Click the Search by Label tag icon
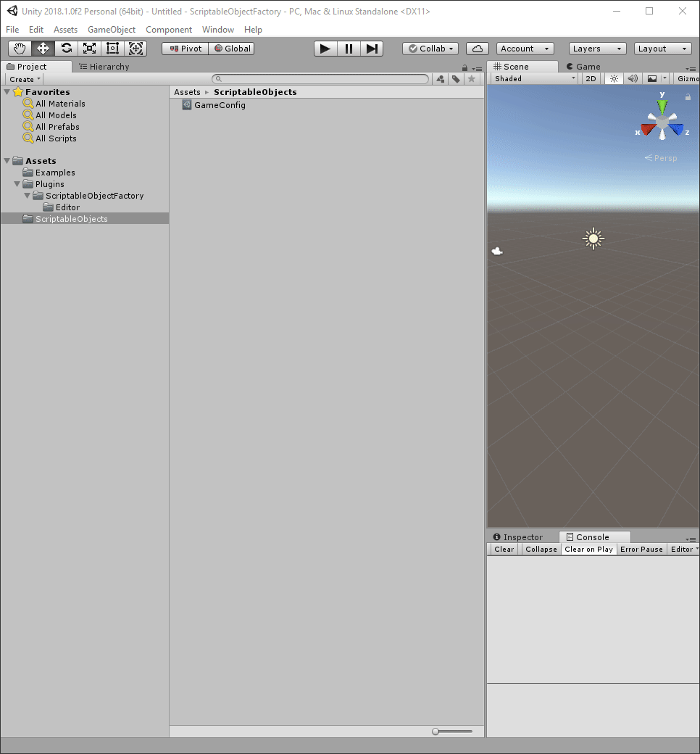 (x=456, y=79)
